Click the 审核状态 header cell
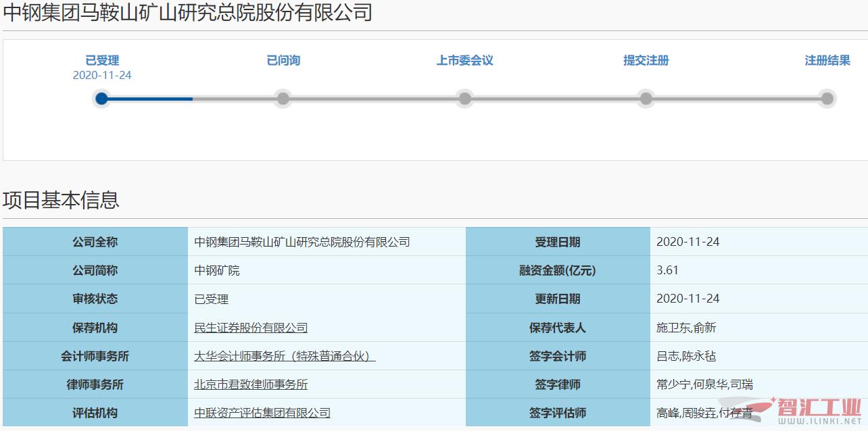This screenshot has height=431, width=868. [95, 299]
